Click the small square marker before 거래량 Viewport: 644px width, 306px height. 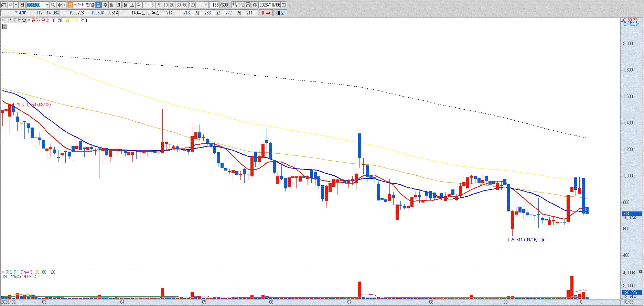tap(3, 272)
